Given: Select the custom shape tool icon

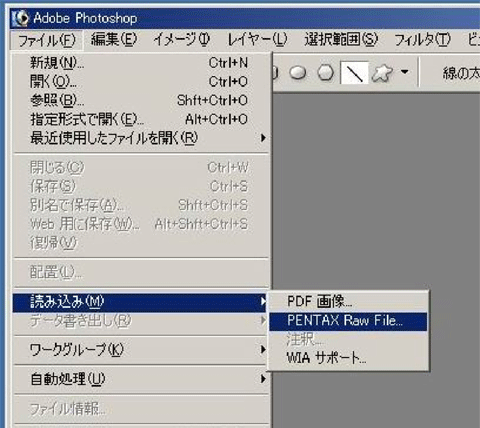Looking at the screenshot, I should (x=382, y=72).
